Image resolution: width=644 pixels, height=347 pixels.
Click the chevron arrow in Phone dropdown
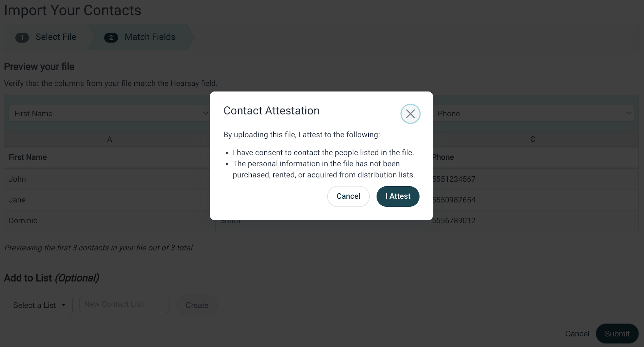[x=629, y=113]
